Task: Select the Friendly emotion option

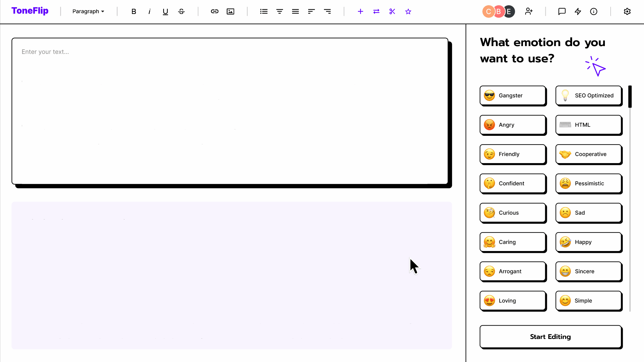Action: (x=513, y=154)
